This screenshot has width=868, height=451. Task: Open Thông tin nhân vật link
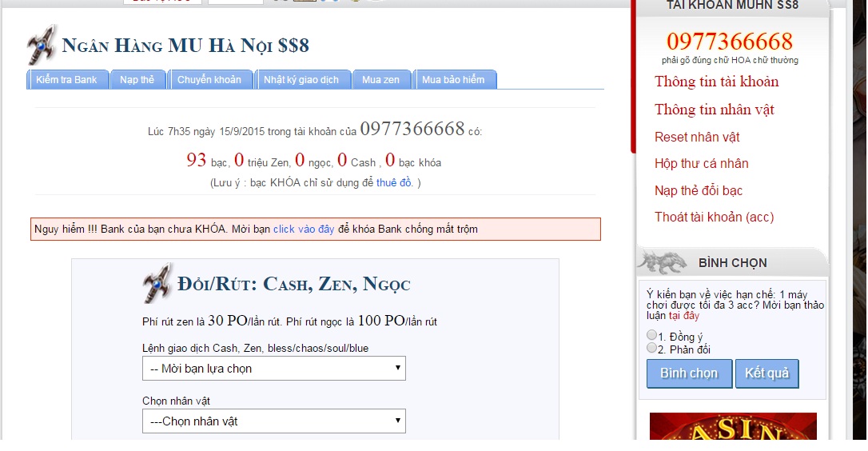click(x=714, y=109)
